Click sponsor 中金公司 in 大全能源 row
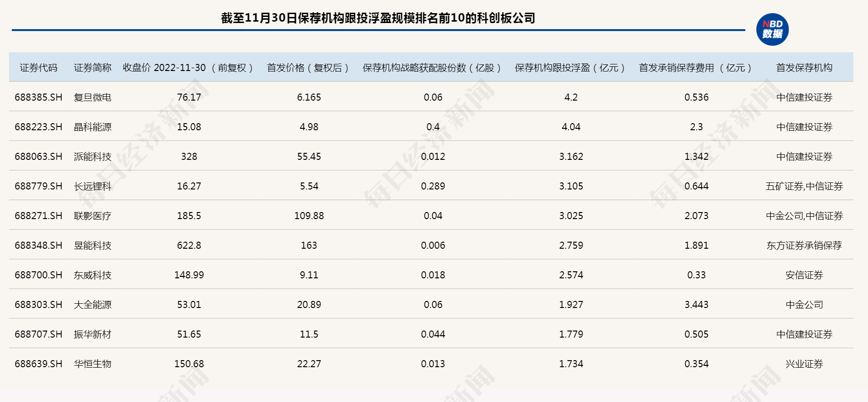This screenshot has height=402, width=868. pos(804,305)
